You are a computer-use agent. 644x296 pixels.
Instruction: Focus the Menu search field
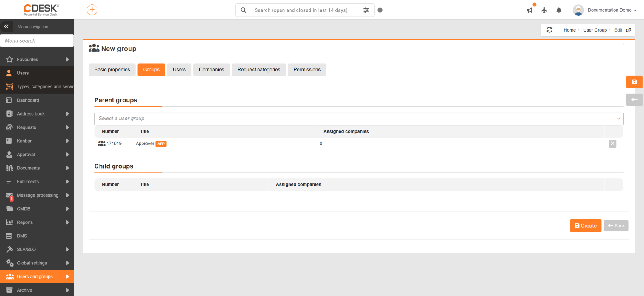(37, 40)
